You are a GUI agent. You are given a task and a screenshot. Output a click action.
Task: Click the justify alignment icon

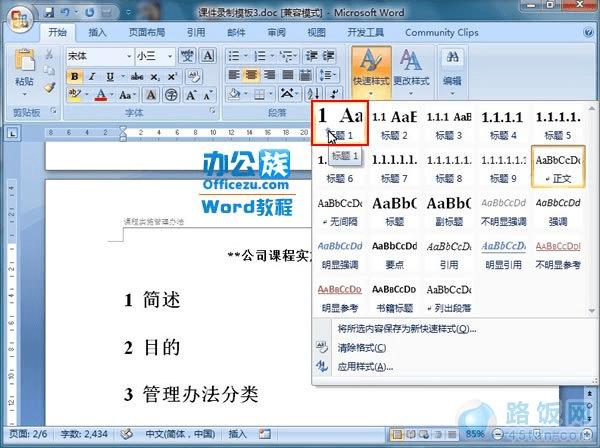tap(287, 75)
